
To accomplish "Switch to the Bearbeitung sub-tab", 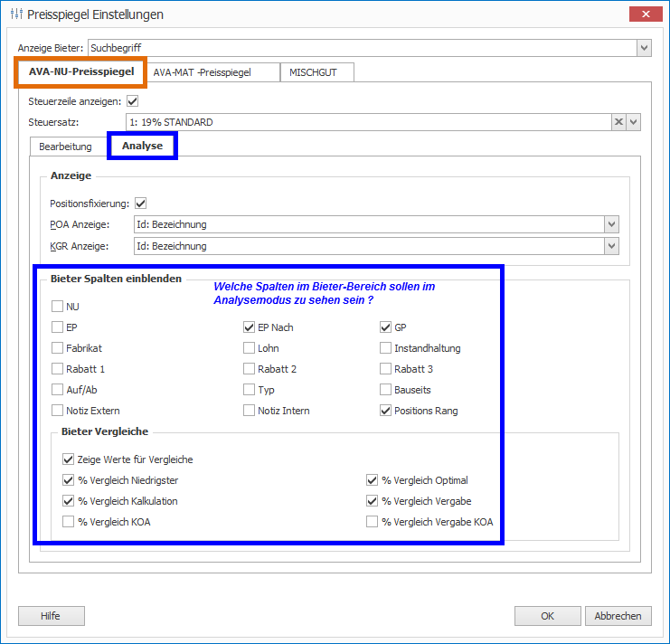I will [x=65, y=146].
